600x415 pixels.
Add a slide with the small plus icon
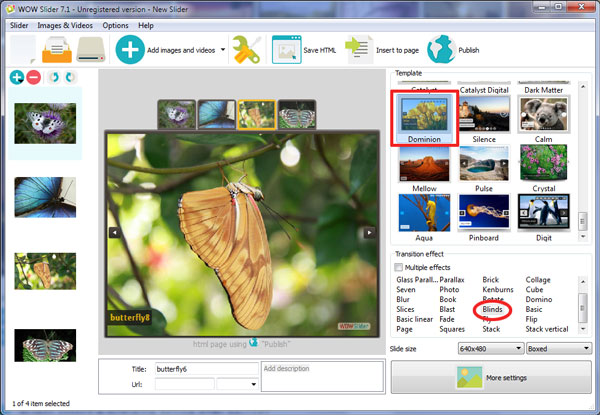pyautogui.click(x=17, y=77)
